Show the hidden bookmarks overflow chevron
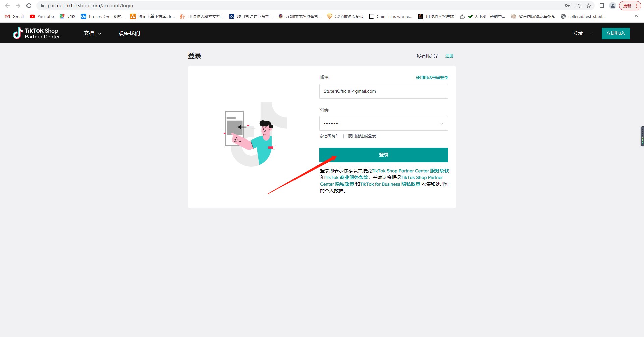 coord(636,16)
